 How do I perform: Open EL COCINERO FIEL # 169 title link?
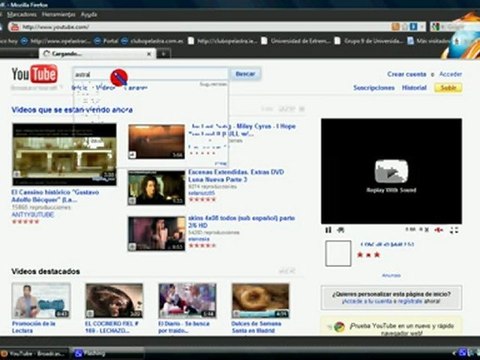tap(112, 327)
